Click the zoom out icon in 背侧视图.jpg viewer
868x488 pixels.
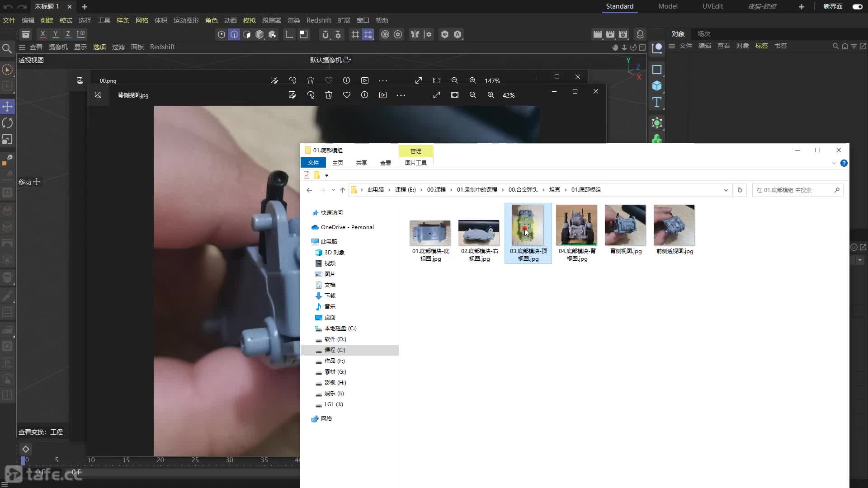pos(472,95)
